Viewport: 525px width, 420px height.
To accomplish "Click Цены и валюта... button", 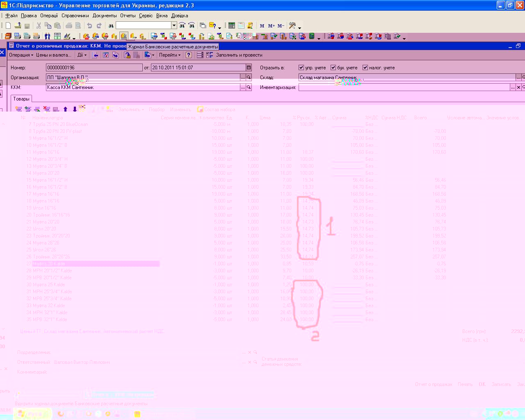I will coord(53,55).
